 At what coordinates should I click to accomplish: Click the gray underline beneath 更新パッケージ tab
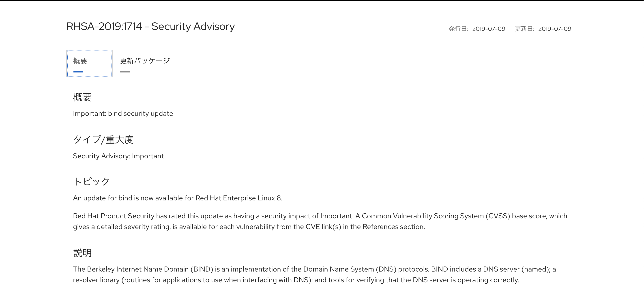point(125,72)
